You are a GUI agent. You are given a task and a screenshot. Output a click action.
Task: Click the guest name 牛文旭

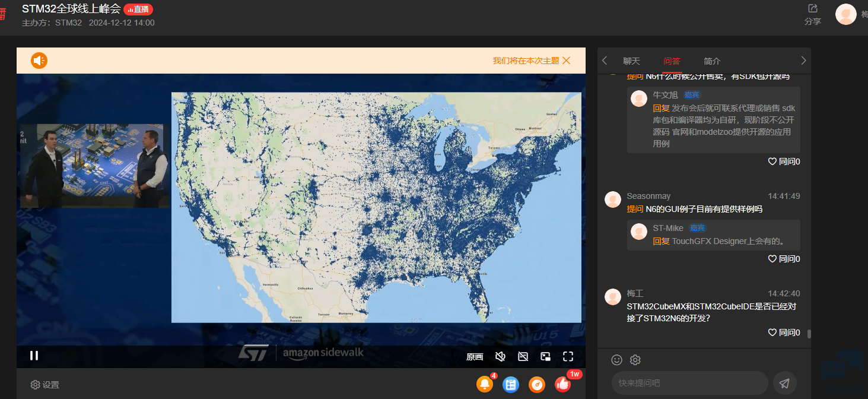[x=665, y=95]
